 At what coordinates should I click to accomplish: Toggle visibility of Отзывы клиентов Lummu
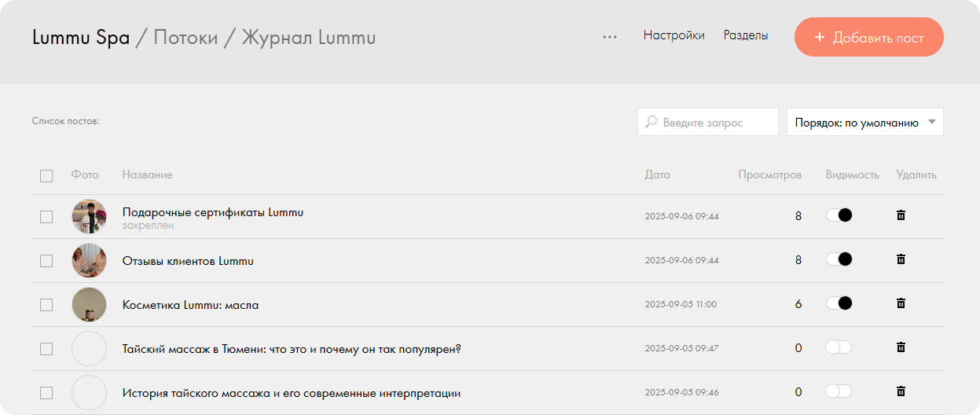coord(839,259)
